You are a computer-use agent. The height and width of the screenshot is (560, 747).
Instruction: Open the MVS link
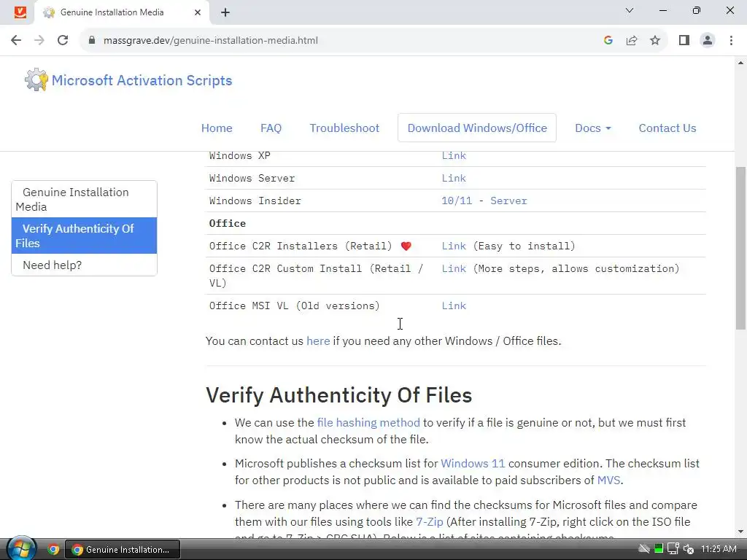pos(609,480)
